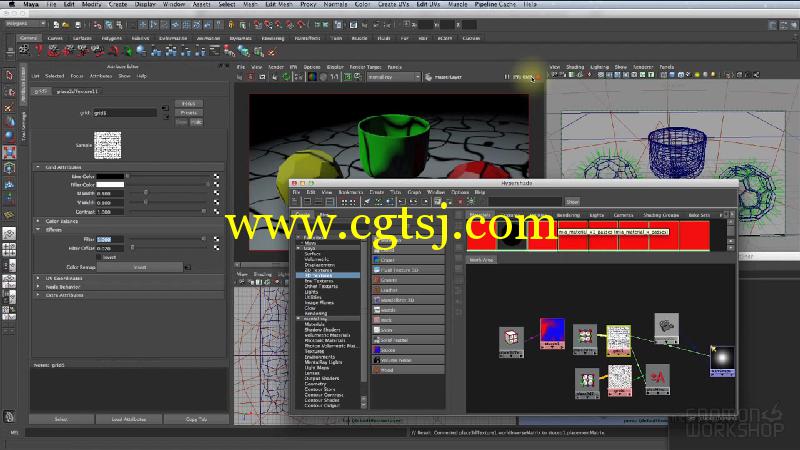Open the Polygons menu set dropdown

pyautogui.click(x=26, y=24)
